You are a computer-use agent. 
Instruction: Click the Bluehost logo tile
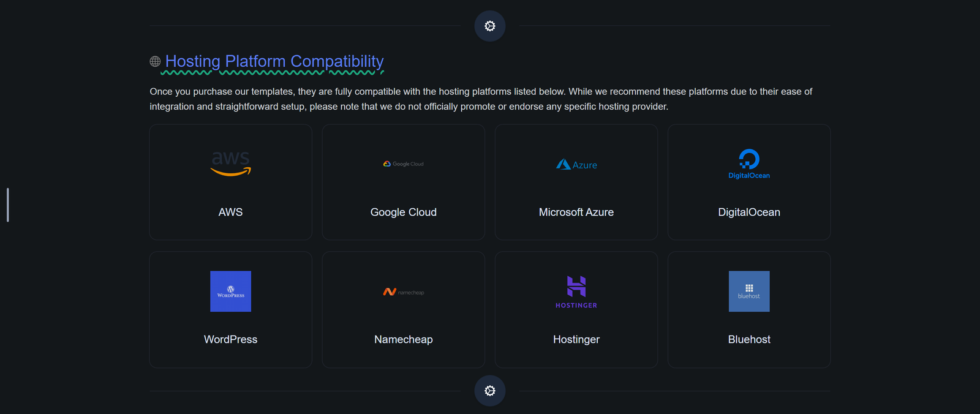749,292
